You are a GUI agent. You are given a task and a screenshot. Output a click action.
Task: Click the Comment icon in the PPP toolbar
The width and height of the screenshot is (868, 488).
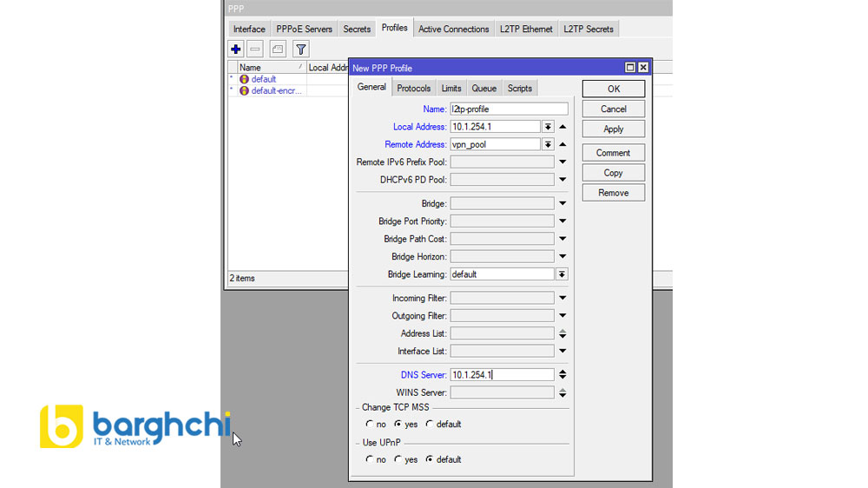pos(278,49)
